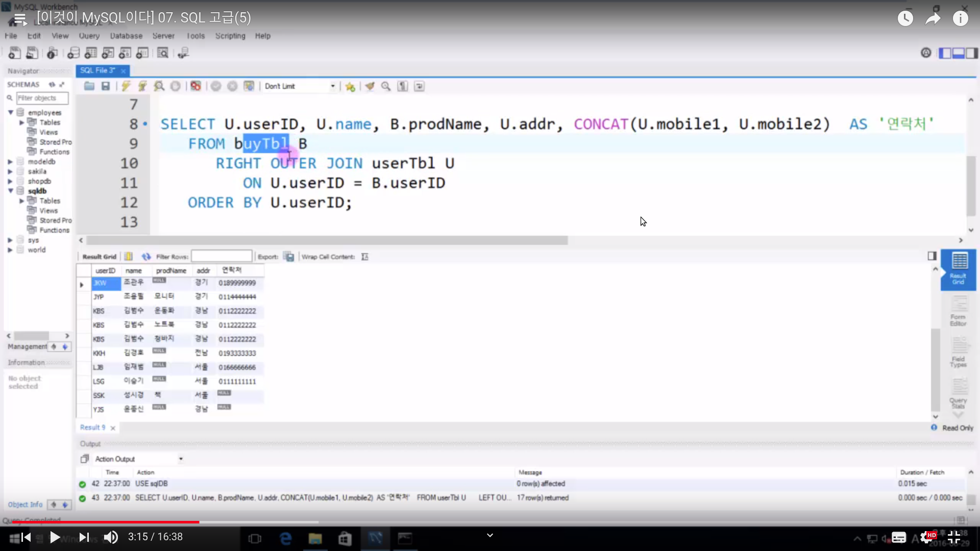Beautify the query with the broom icon
Viewport: 980px width, 551px height.
[370, 86]
